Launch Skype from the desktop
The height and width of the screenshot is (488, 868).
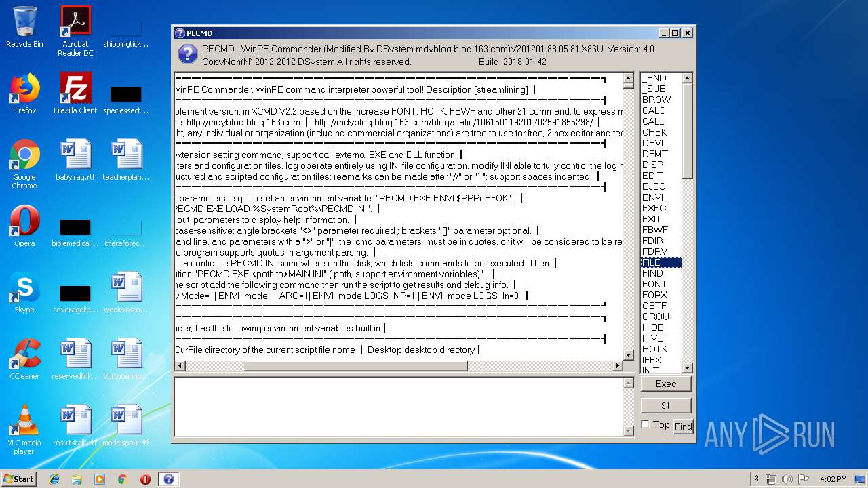pyautogui.click(x=24, y=293)
